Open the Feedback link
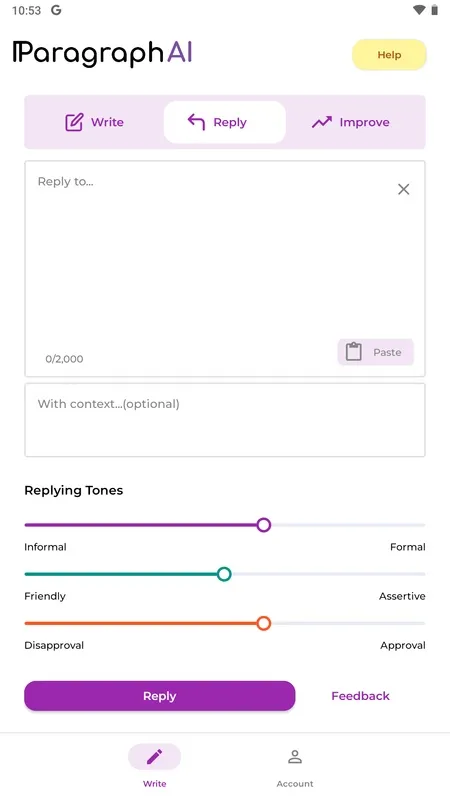The width and height of the screenshot is (450, 800). pos(360,696)
